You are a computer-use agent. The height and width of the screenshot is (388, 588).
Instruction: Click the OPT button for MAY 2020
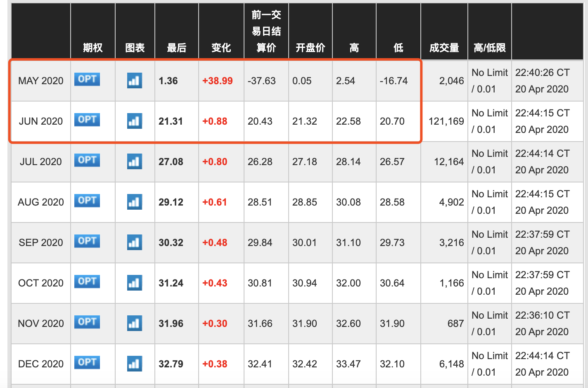[87, 79]
